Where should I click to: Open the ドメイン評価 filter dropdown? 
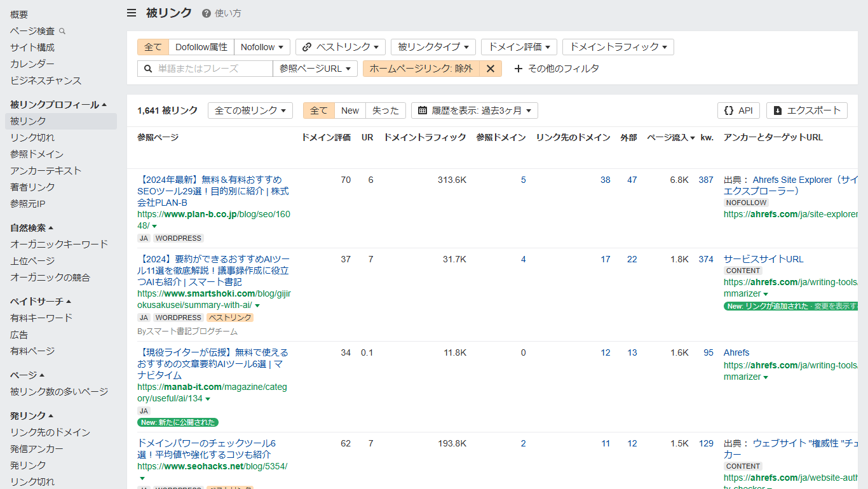(x=519, y=47)
